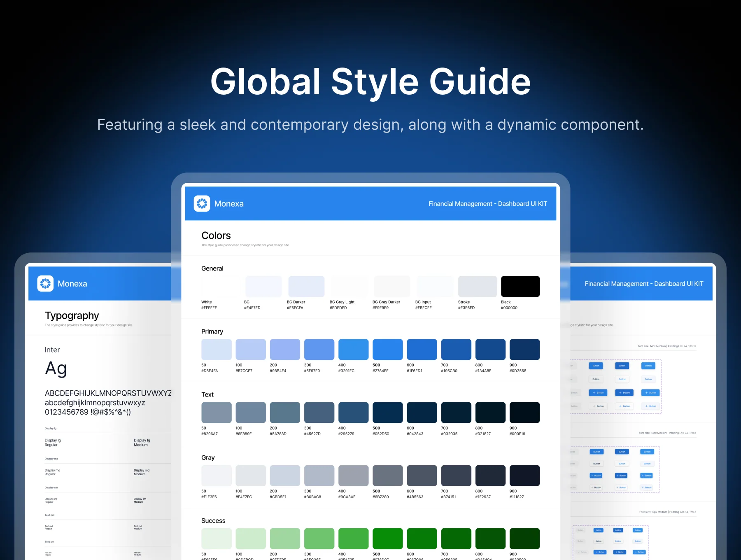Select the Primary 600 swatch #1F6ED1
This screenshot has width=741, height=560.
point(422,350)
